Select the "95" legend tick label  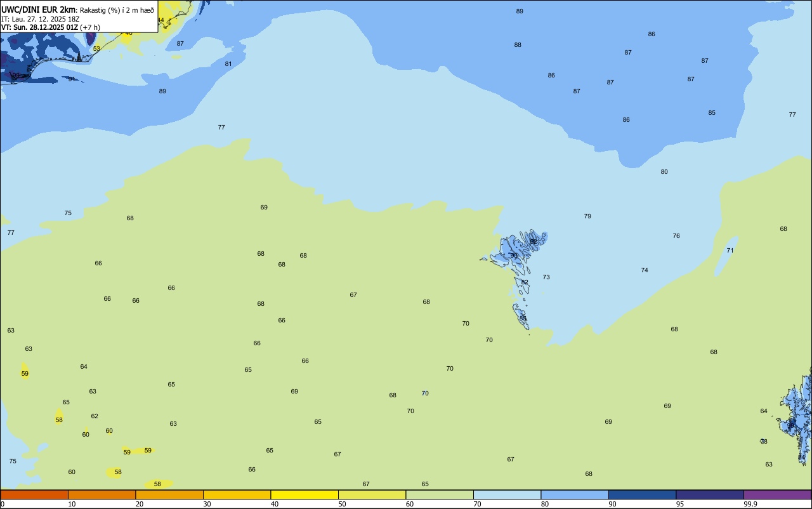[680, 504]
